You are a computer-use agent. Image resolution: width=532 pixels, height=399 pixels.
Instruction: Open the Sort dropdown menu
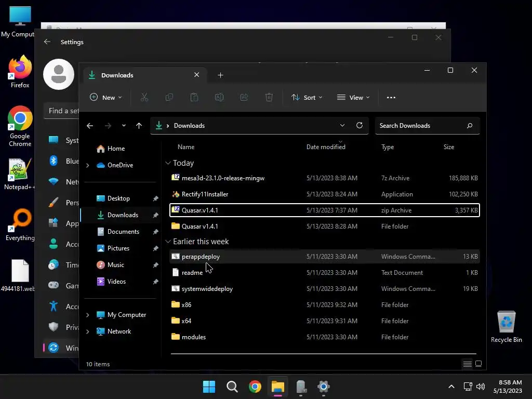tap(307, 97)
